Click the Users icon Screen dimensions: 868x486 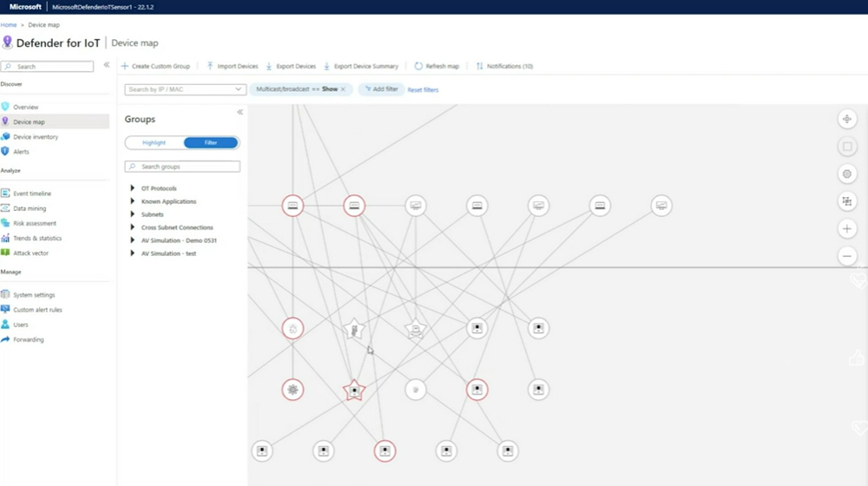pos(5,325)
